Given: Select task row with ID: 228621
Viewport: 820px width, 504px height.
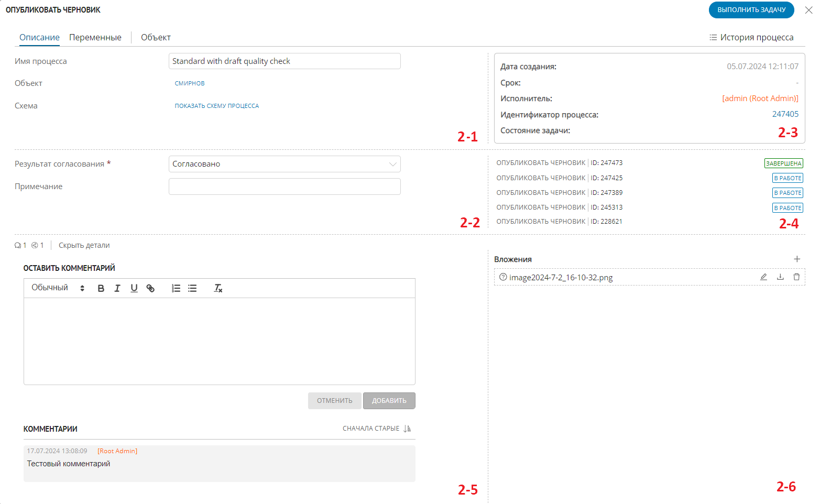Looking at the screenshot, I should tap(649, 222).
